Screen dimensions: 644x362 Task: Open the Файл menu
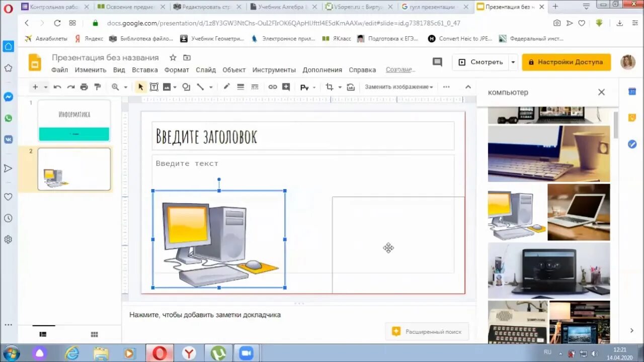click(x=59, y=70)
